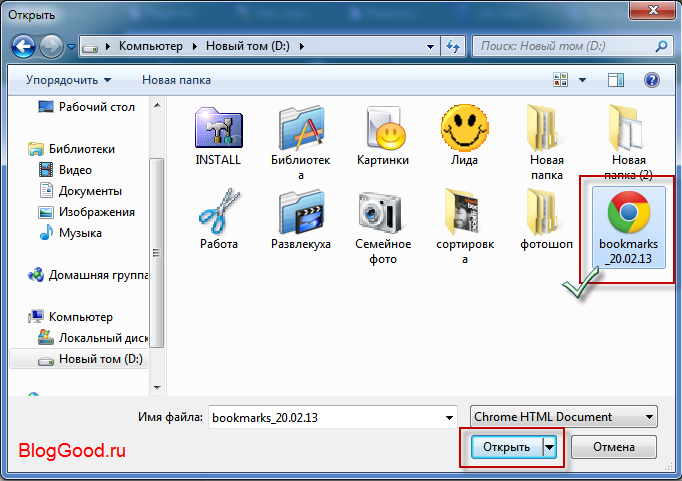Click the Открыть button
The width and height of the screenshot is (682, 481).
tap(507, 447)
